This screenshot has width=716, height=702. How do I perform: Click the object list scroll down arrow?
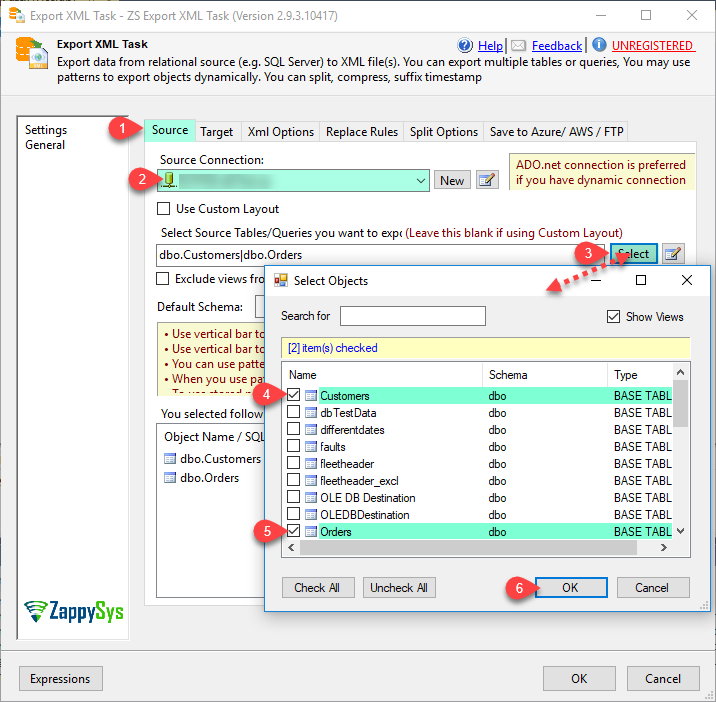click(681, 531)
